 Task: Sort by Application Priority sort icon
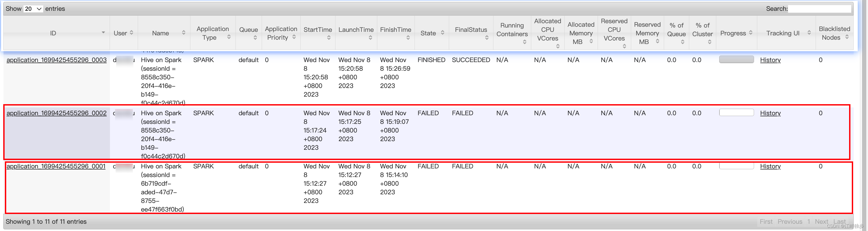294,37
